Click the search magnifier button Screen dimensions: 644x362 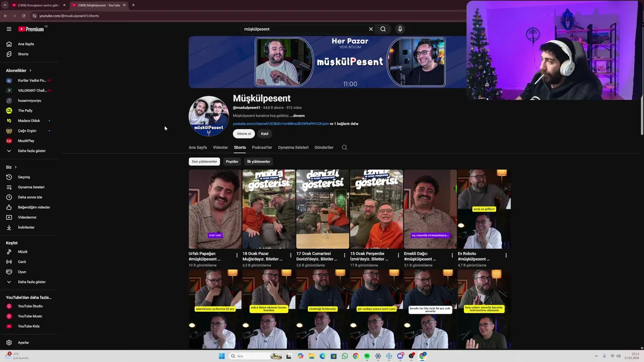[x=383, y=29]
